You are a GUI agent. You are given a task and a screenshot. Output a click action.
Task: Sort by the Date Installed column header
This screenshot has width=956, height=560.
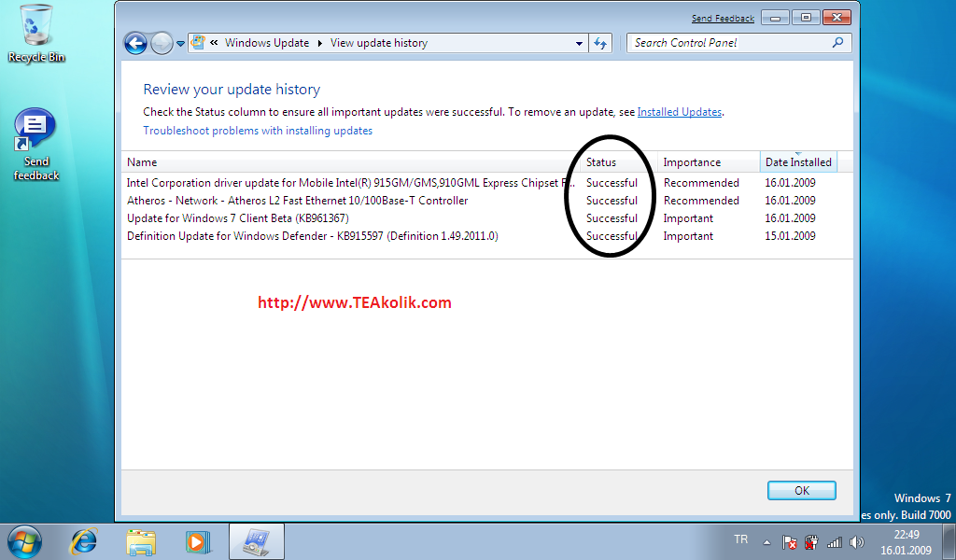point(798,162)
